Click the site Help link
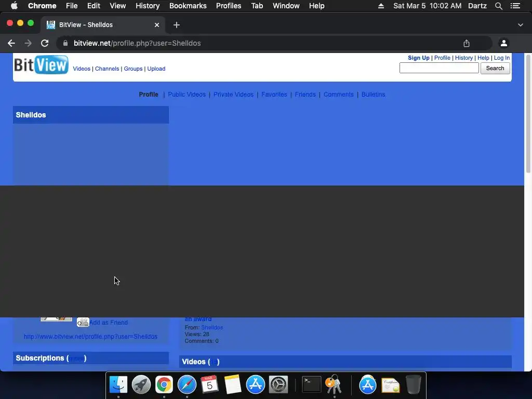Viewport: 532px width, 399px height. pos(483,58)
